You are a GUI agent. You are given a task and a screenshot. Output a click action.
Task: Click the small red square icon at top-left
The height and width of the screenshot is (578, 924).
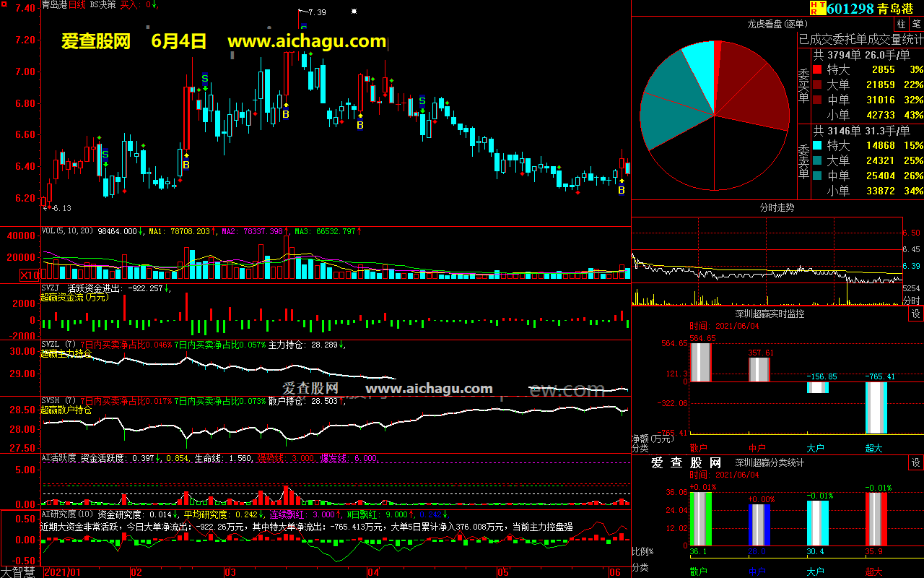(x=4, y=4)
